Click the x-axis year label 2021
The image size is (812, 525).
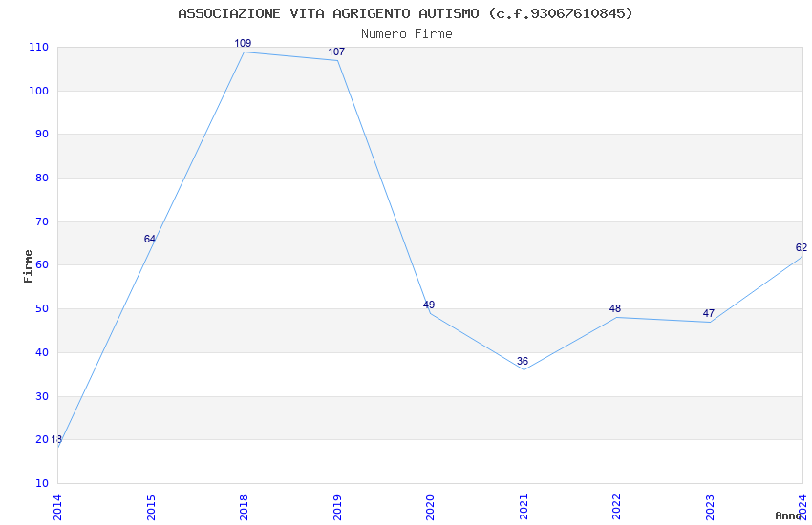(x=524, y=508)
